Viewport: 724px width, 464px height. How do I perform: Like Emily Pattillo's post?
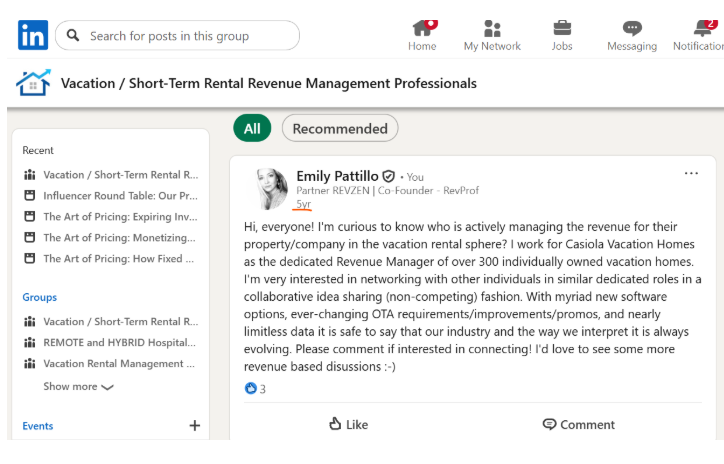coord(348,424)
